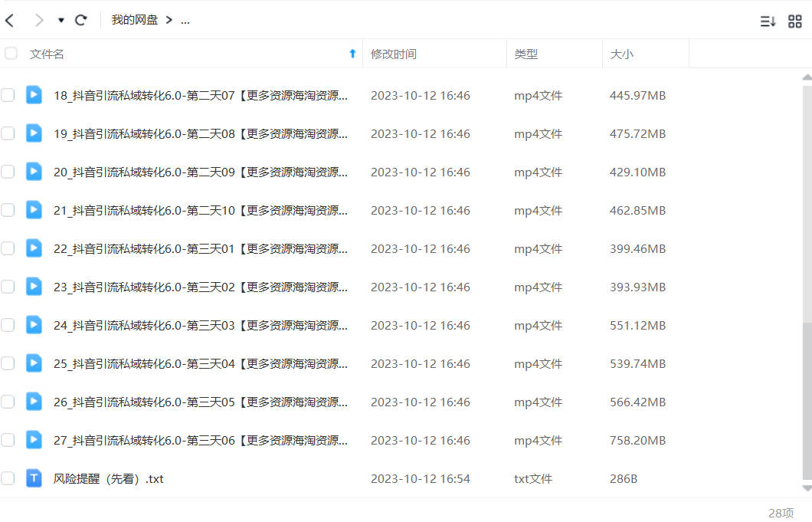Click video icon of file 23 第三天02
This screenshot has height=522, width=812.
point(34,287)
